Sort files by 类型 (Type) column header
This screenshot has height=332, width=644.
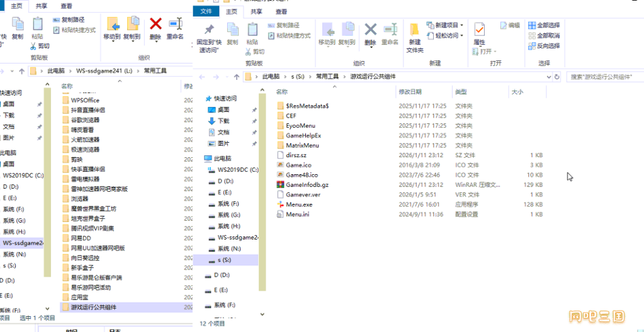[x=461, y=92]
